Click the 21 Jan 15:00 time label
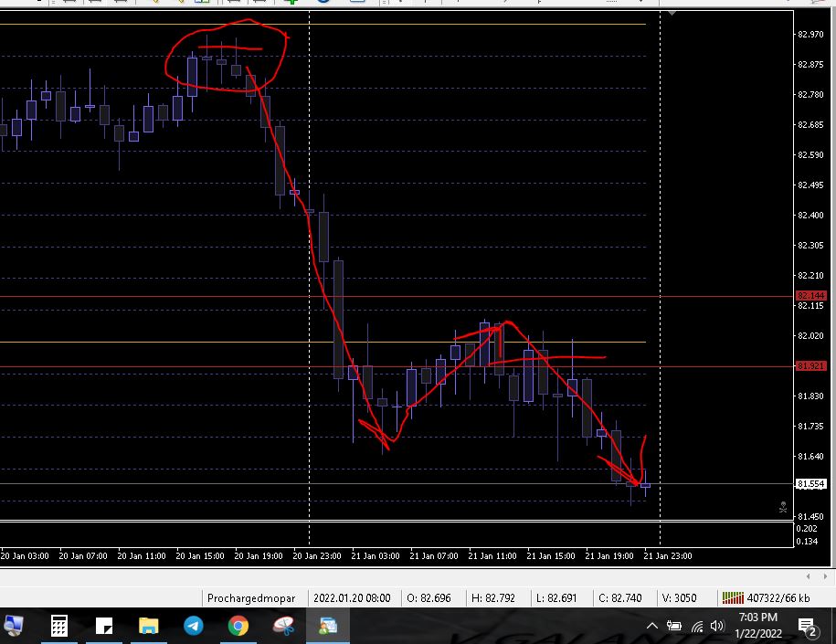The image size is (836, 644). (x=551, y=555)
